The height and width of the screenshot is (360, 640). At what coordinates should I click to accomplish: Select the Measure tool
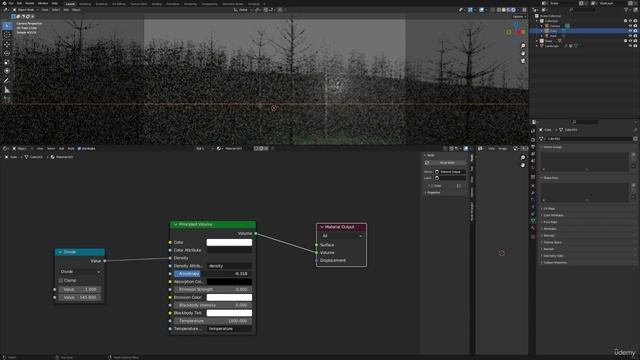tap(7, 89)
